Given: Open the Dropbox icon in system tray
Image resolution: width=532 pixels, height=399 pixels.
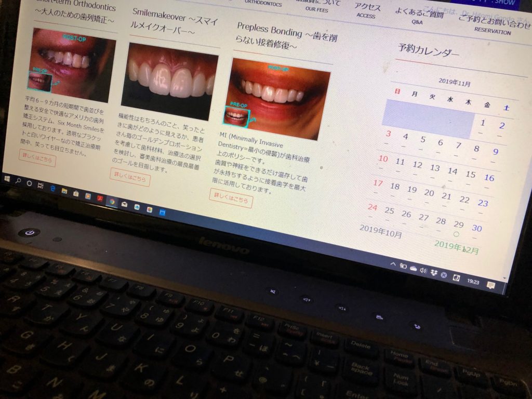Looking at the screenshot, I should (x=433, y=272).
